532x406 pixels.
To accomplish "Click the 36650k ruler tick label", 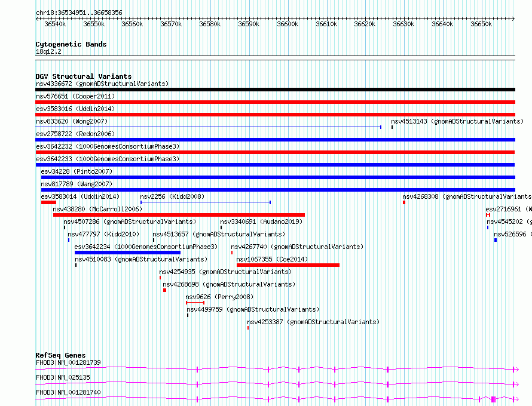I will tap(481, 24).
